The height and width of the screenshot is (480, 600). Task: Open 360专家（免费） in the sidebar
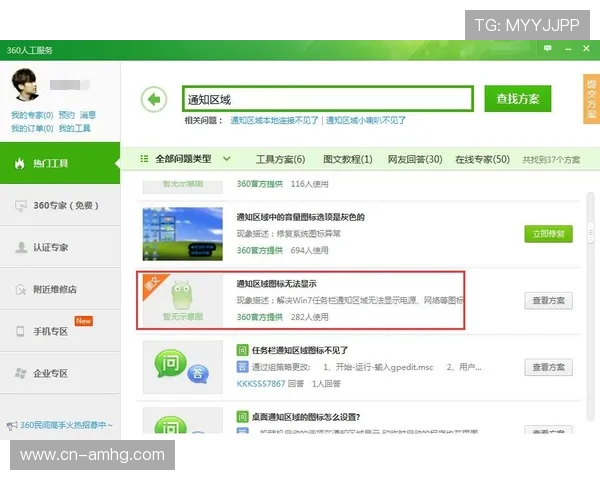click(x=60, y=205)
